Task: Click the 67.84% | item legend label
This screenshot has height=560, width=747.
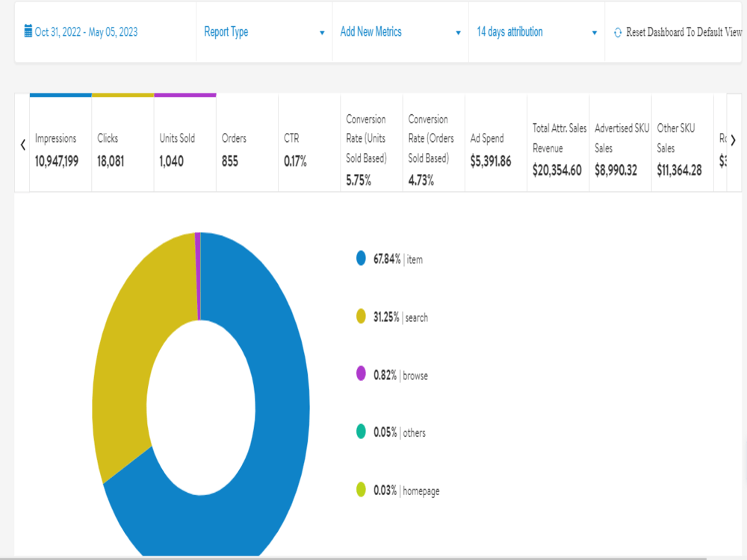Action: tap(398, 259)
